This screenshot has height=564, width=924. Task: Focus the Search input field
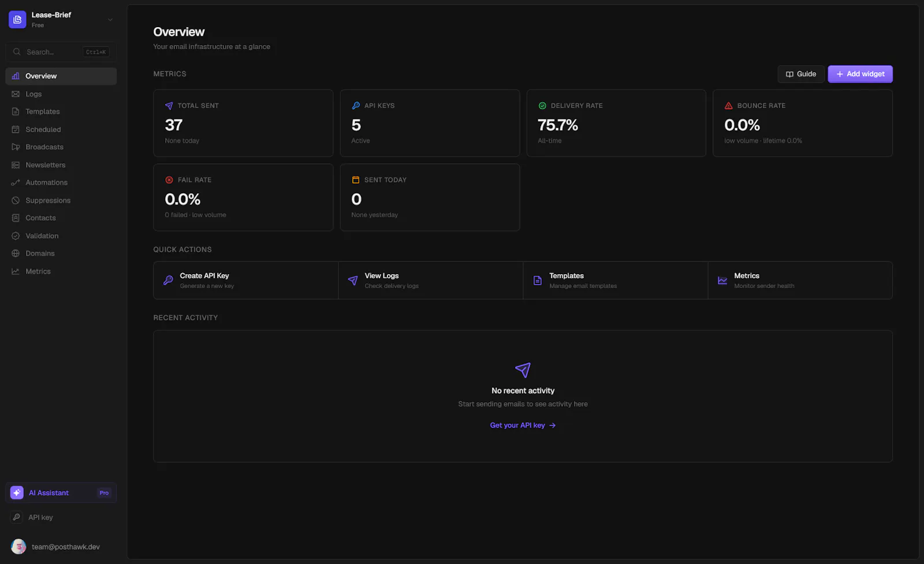[x=61, y=52]
